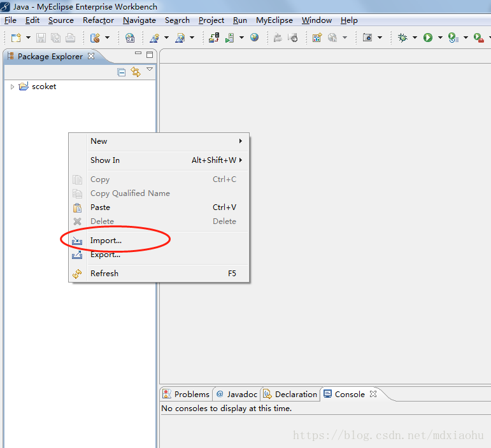Click the Debug bug icon

tap(402, 38)
